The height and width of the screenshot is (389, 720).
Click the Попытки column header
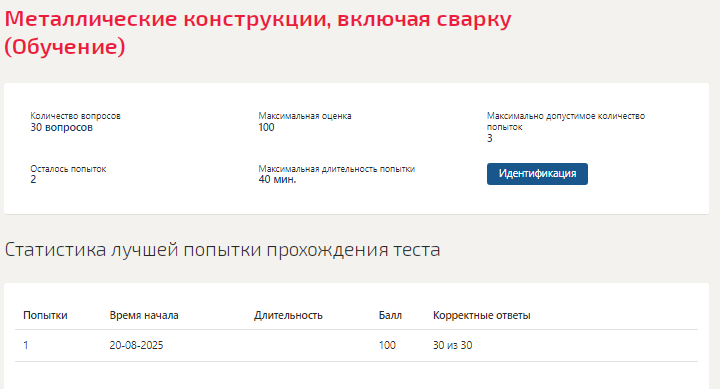coord(45,315)
